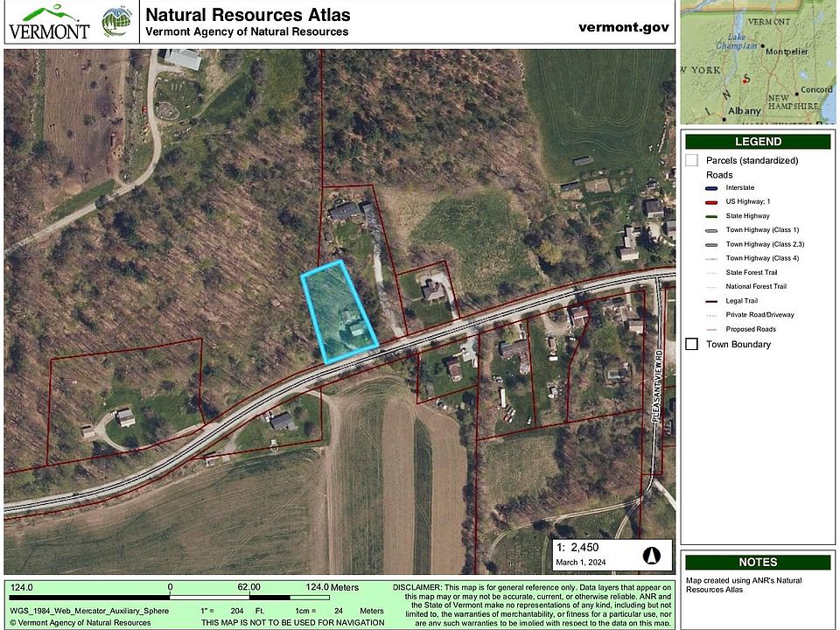
Task: Select the cyan highlighted parcel on the map
Action: tap(339, 311)
